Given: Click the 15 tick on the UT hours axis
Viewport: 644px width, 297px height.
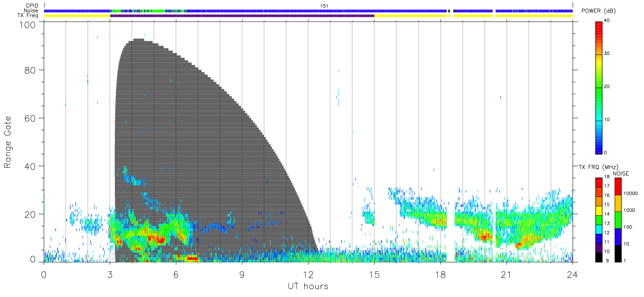Looking at the screenshot, I should pos(374,274).
